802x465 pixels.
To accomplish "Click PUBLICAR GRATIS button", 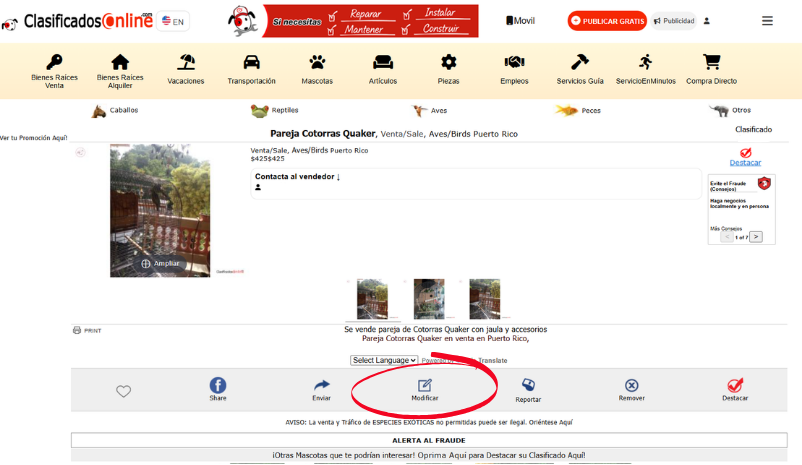I will tap(607, 21).
